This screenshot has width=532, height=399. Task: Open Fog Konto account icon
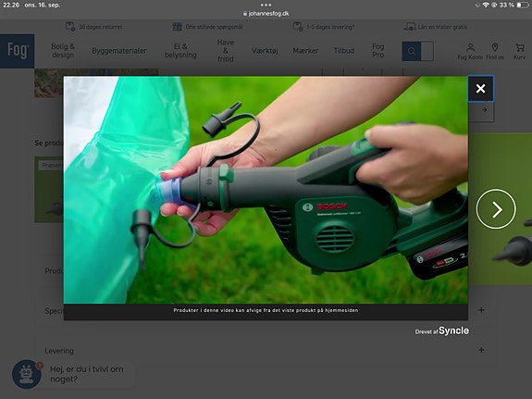pos(470,52)
